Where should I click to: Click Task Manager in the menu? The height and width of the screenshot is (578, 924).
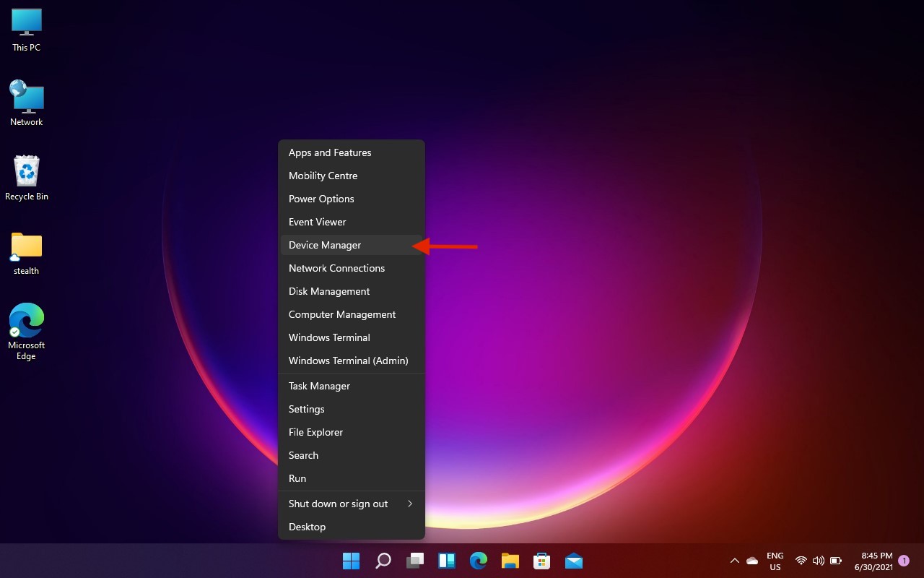tap(319, 386)
